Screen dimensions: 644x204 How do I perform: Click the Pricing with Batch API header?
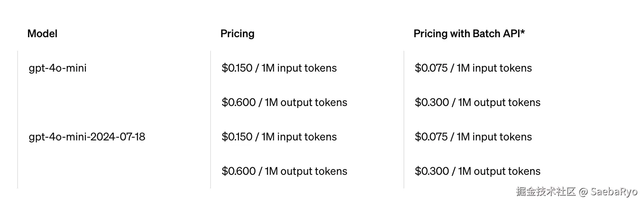tap(466, 34)
